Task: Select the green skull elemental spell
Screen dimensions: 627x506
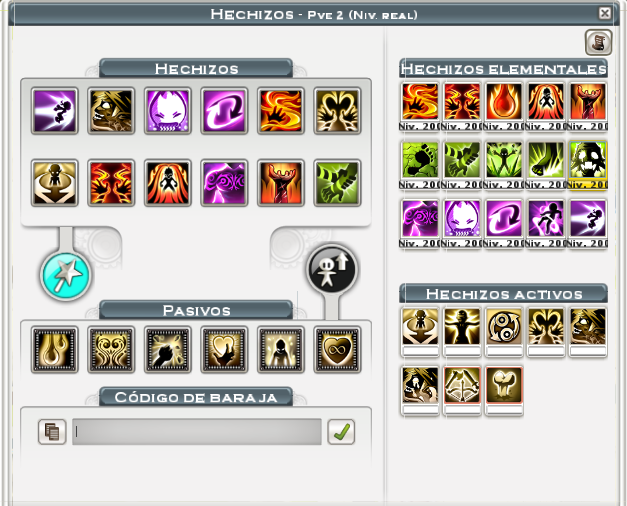Action: (x=588, y=160)
